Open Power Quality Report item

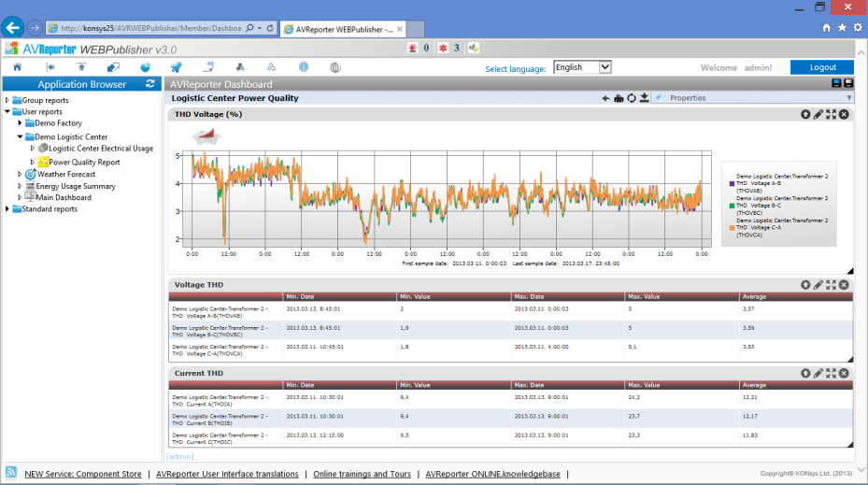pos(84,163)
